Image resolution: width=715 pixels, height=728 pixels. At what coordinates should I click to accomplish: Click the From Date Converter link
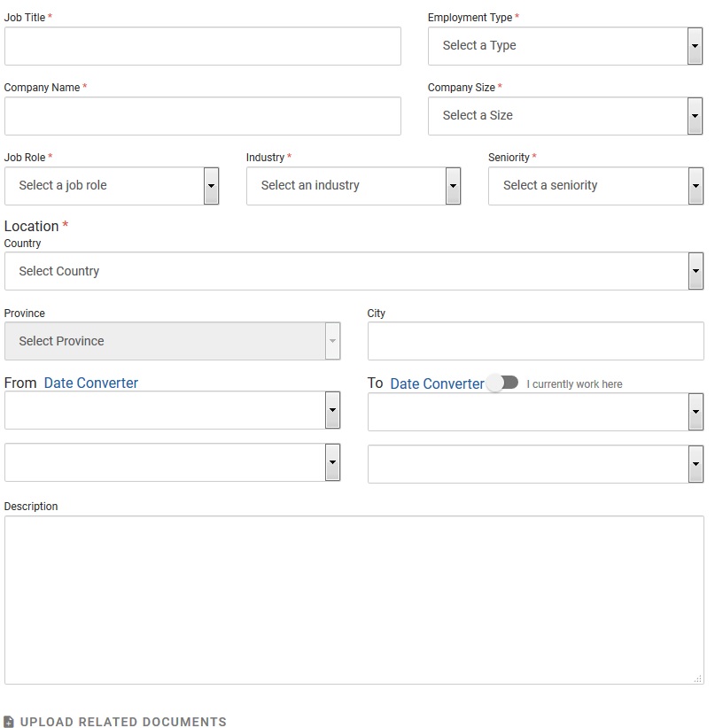(x=91, y=383)
